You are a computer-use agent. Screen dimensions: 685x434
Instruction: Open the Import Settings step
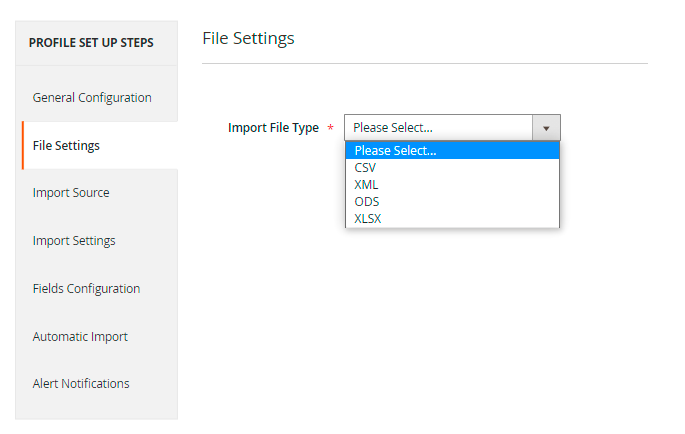[x=74, y=241]
